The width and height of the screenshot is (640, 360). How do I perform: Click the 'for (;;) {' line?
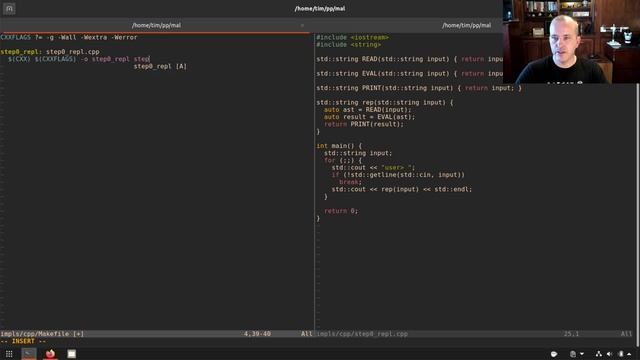[343, 160]
